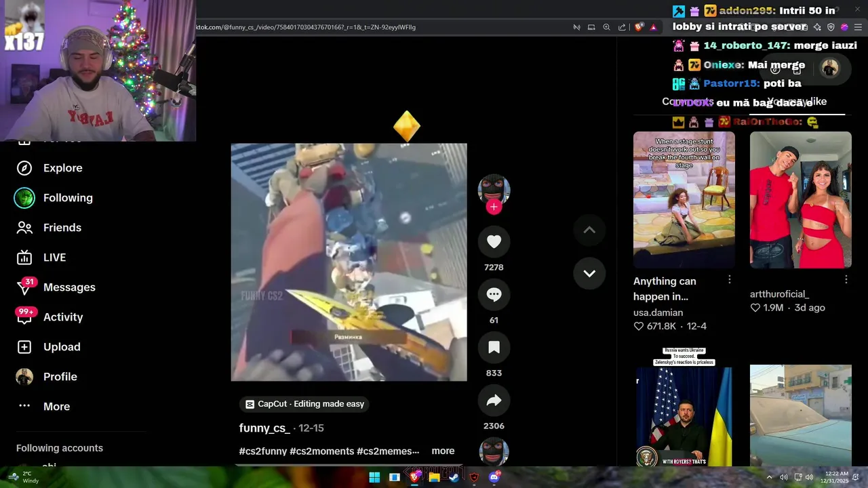Follow funny_cs_ with the red plus button
The image size is (868, 488).
[494, 207]
